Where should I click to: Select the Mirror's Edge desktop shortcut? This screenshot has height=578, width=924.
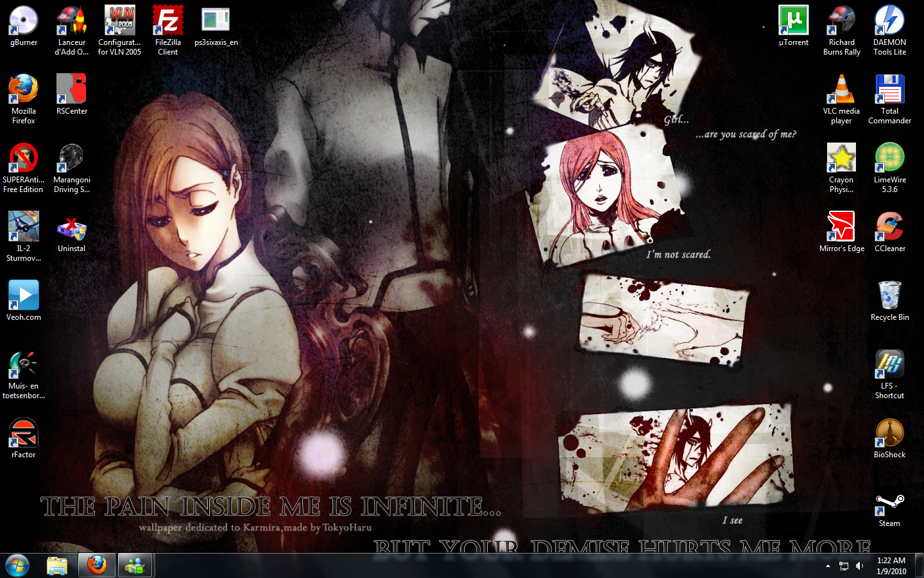[842, 232]
